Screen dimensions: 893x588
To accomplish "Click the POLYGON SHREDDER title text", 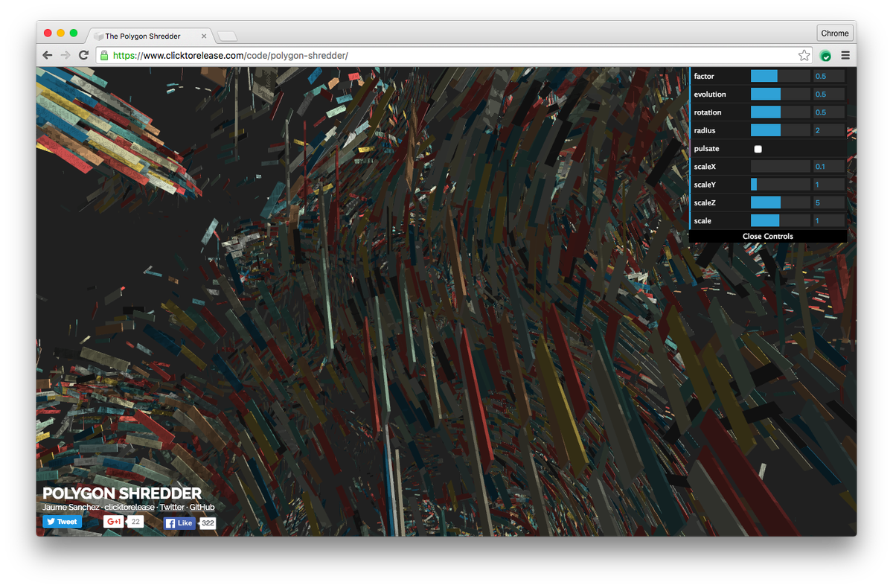I will (x=122, y=493).
